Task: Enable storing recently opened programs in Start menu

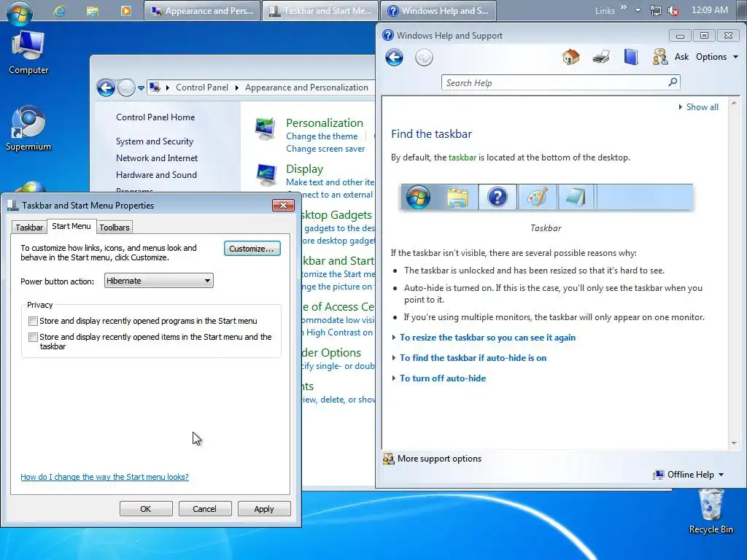Action: (33, 321)
